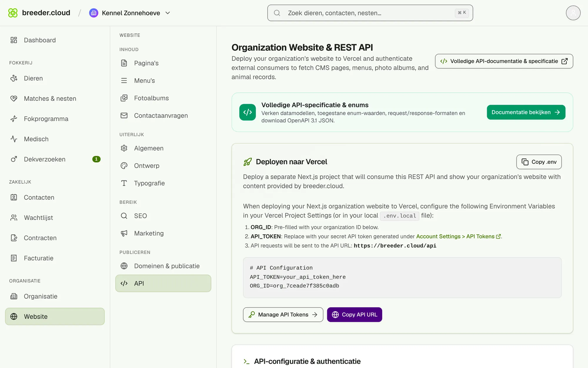
Task: Focus the search field for dieren, contacten, nesten
Action: [x=370, y=13]
